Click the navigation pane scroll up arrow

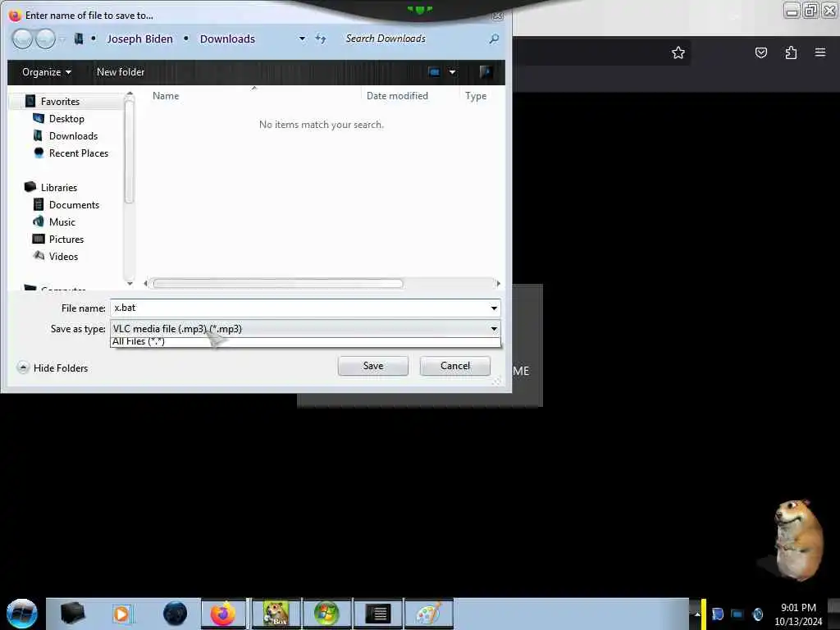click(x=129, y=94)
